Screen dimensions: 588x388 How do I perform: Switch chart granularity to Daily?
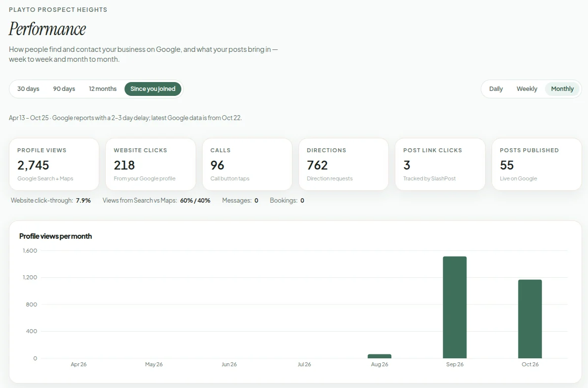[x=496, y=89]
